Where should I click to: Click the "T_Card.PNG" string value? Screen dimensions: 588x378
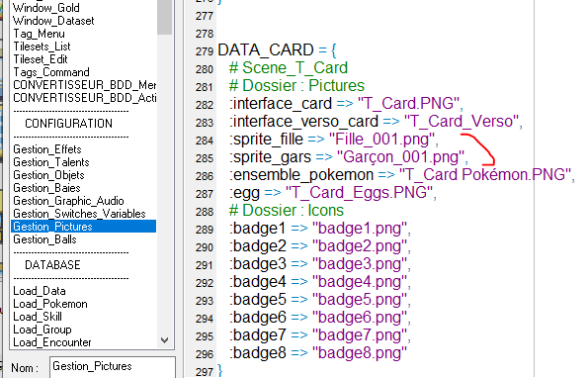tap(408, 103)
